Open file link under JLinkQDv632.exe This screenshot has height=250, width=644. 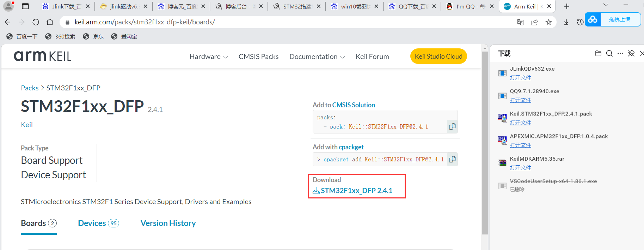(x=520, y=78)
